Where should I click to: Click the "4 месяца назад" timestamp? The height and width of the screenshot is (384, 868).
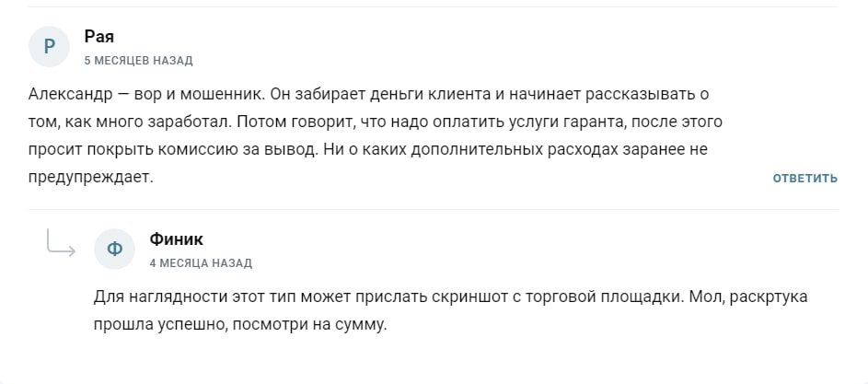201,263
